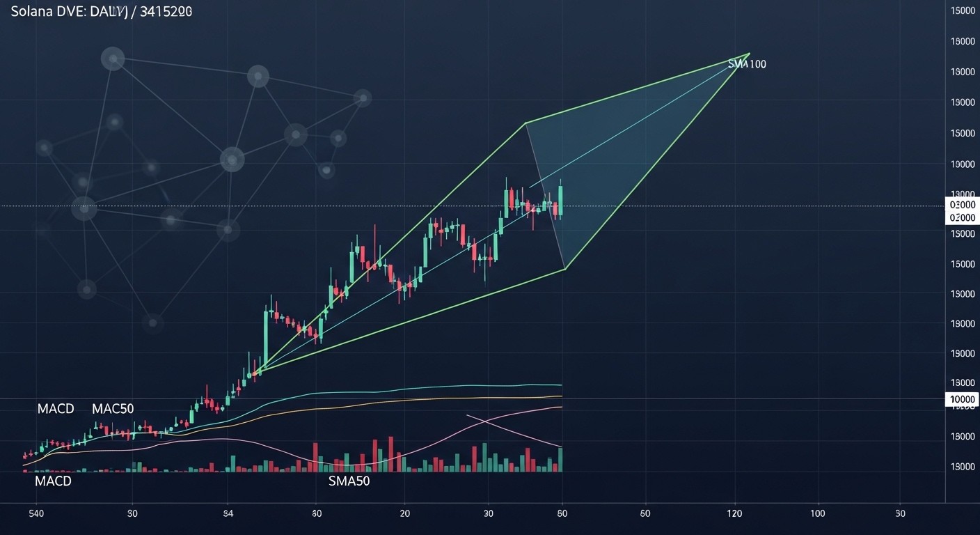Click the SMA50 label below volume bars
Viewport: 980px width, 535px height.
(349, 481)
